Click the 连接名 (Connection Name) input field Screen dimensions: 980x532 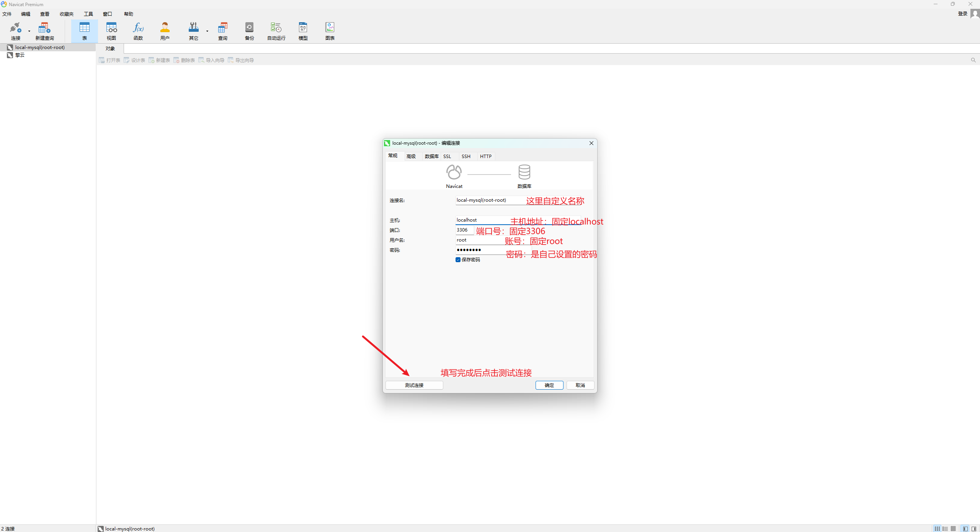(x=518, y=200)
